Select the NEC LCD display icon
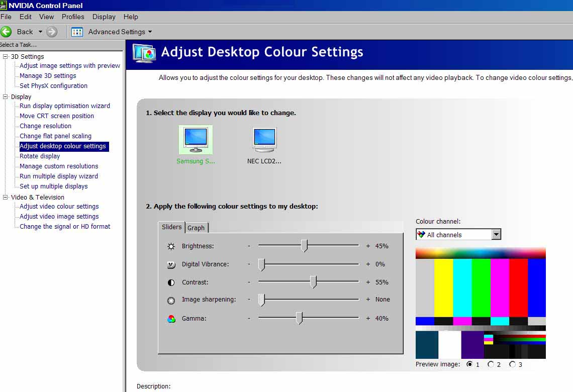The image size is (573, 392). point(264,139)
